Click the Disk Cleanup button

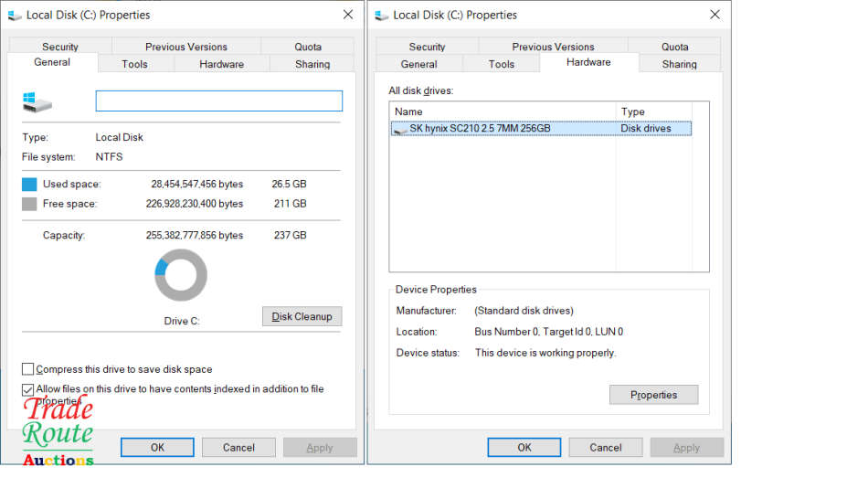302,316
